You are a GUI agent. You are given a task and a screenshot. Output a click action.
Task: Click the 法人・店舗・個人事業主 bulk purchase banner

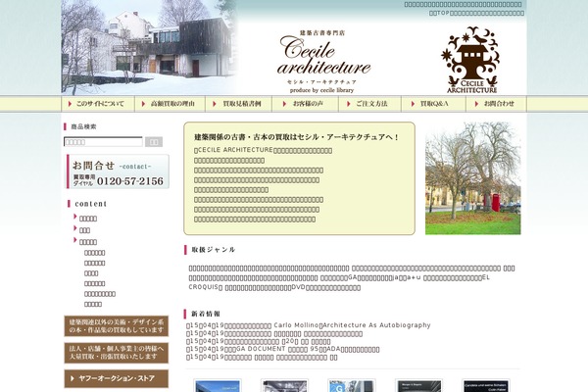pyautogui.click(x=117, y=353)
